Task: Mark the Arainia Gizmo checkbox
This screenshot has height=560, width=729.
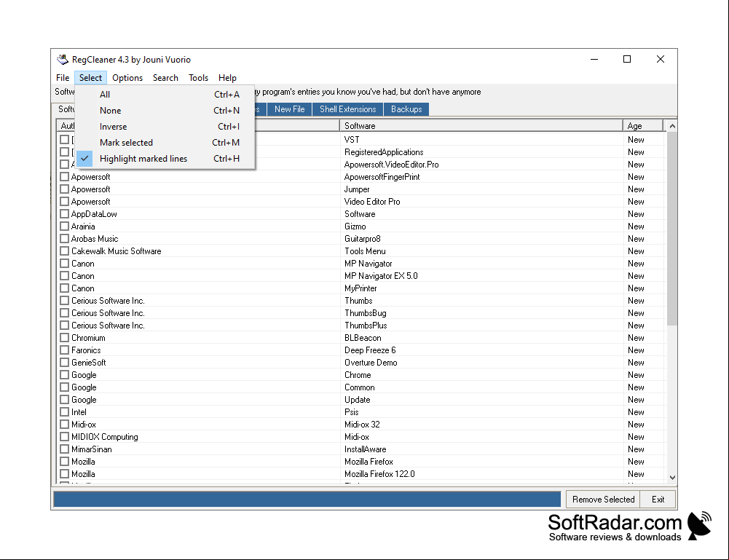Action: pyautogui.click(x=65, y=226)
